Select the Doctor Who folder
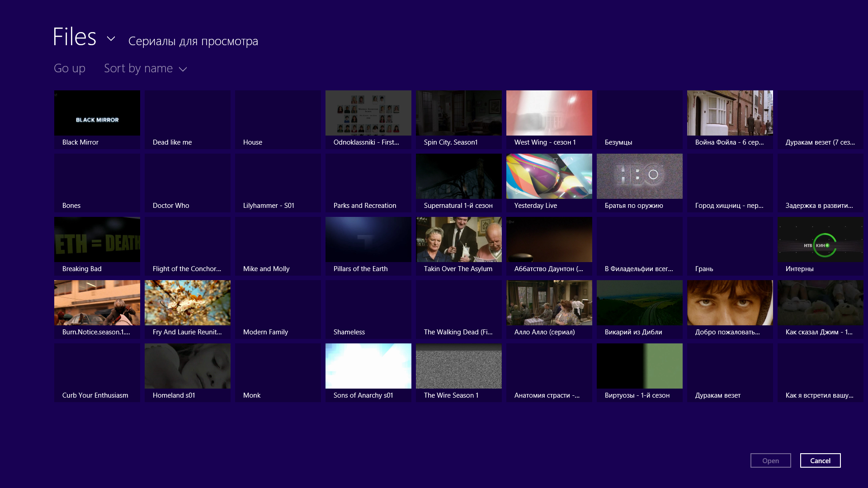 coord(187,183)
